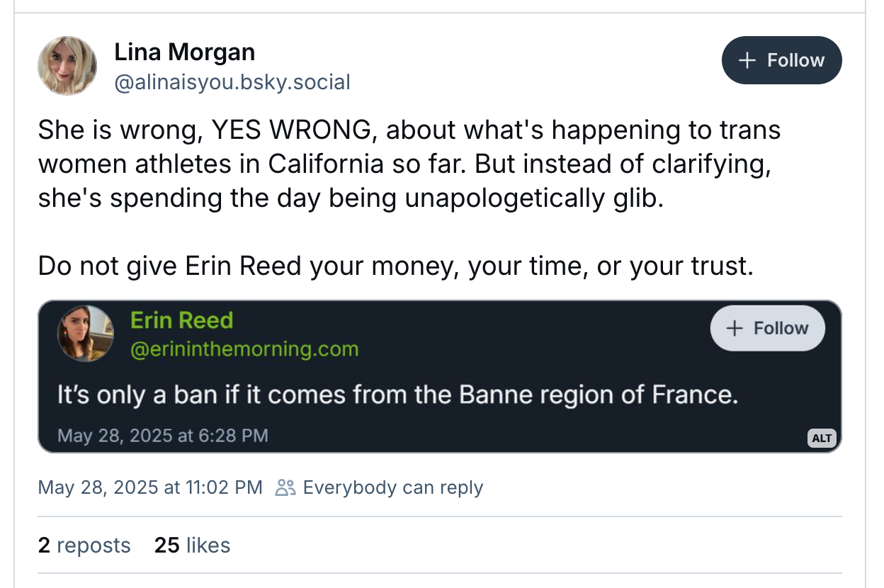Viewport: 884px width, 588px height.
Task: Click the plus icon in Lina Morgan's Follow button
Action: [747, 60]
